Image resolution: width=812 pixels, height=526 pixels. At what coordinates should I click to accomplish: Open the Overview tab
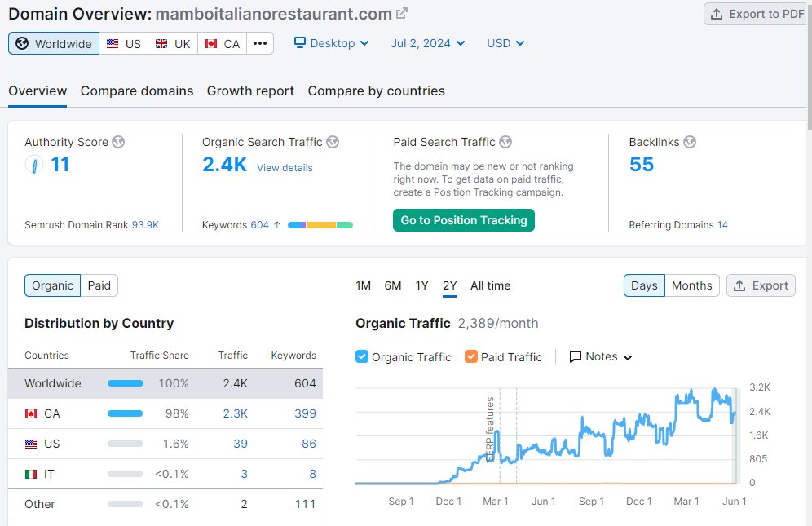click(38, 91)
